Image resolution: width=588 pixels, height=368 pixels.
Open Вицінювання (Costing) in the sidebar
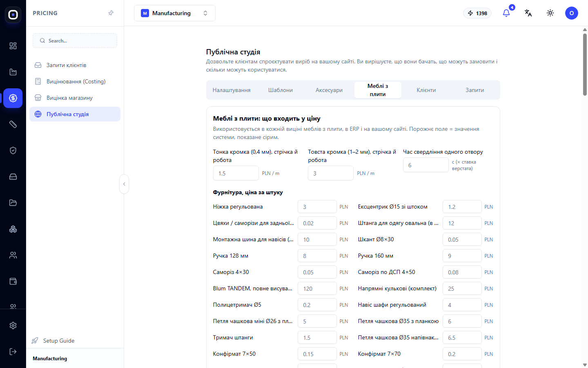point(75,81)
